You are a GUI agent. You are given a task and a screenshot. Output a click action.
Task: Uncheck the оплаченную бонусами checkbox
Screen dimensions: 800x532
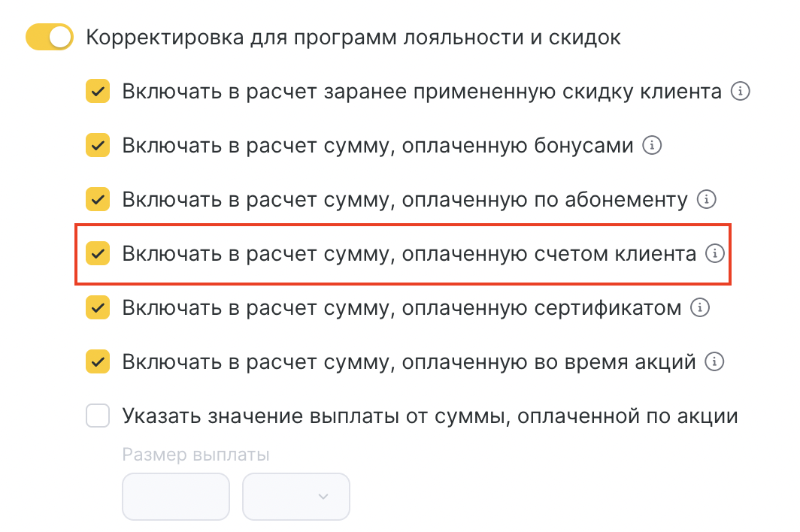point(98,146)
